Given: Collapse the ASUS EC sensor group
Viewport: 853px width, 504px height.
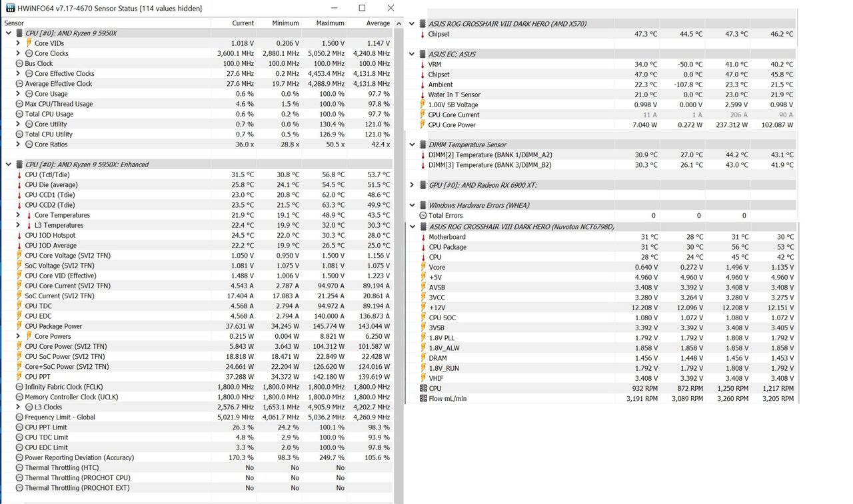Looking at the screenshot, I should coord(411,54).
